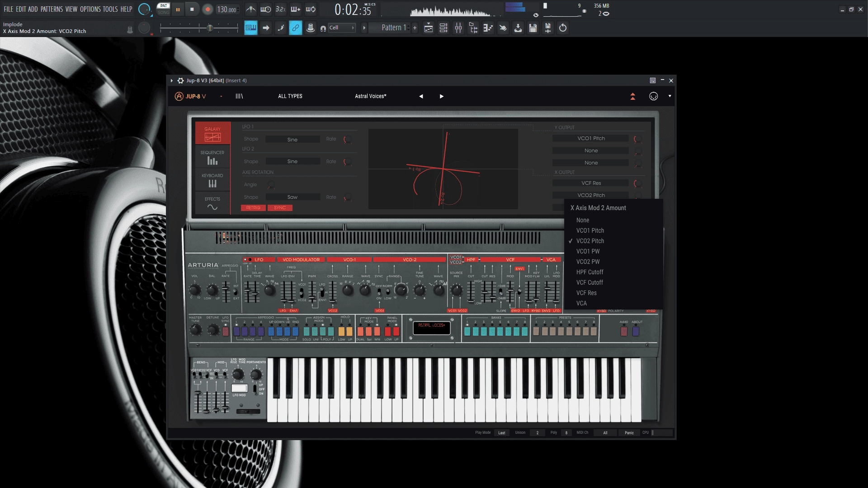
Task: Open the JUP-8 V logo menu
Action: (190, 96)
